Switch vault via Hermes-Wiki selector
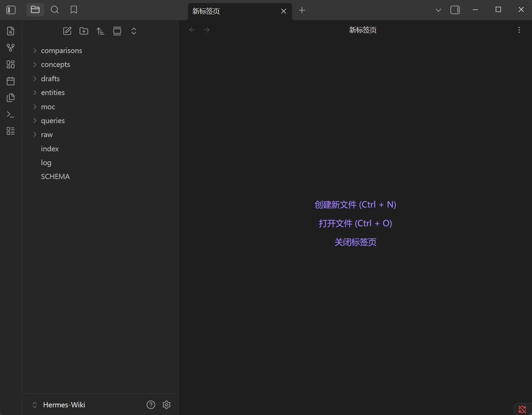The height and width of the screenshot is (415, 532). click(x=59, y=405)
